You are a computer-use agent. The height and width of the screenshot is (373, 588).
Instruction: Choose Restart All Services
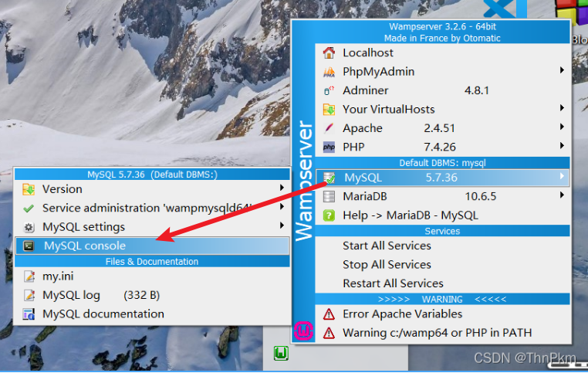click(442, 283)
